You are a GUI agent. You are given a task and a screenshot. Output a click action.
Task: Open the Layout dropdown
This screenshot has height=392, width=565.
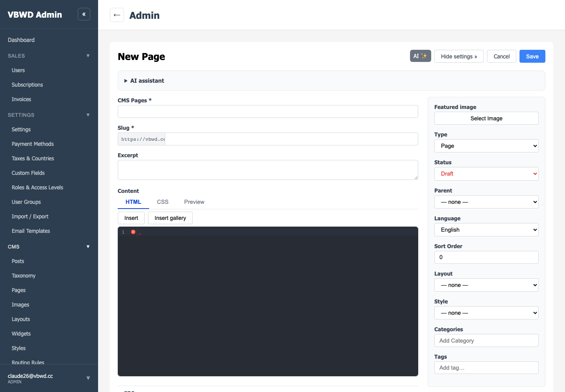[x=487, y=285]
